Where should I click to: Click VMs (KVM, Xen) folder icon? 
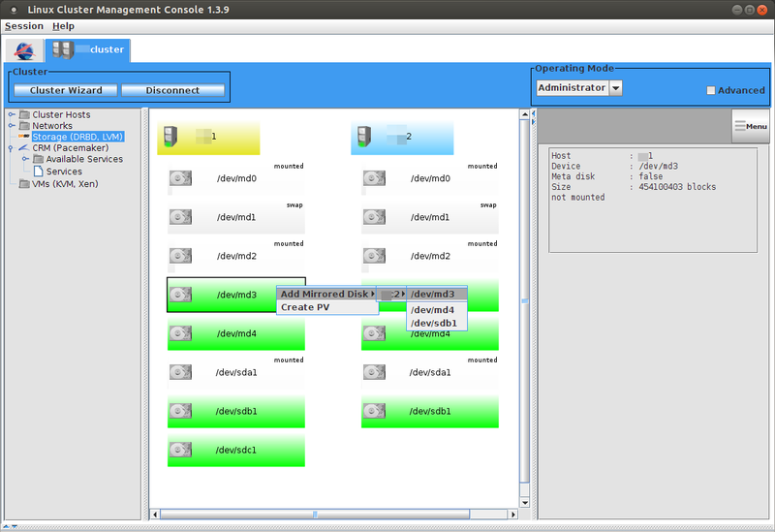pyautogui.click(x=24, y=184)
